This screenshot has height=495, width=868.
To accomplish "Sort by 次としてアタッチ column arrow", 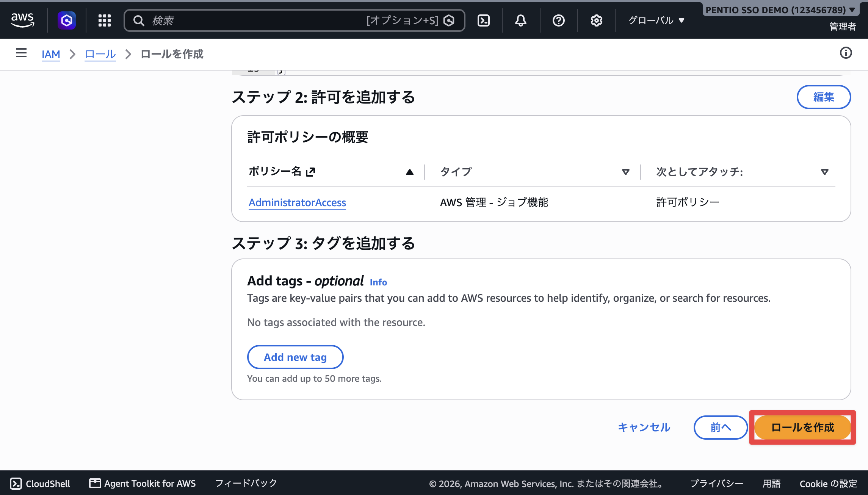I will tap(824, 172).
